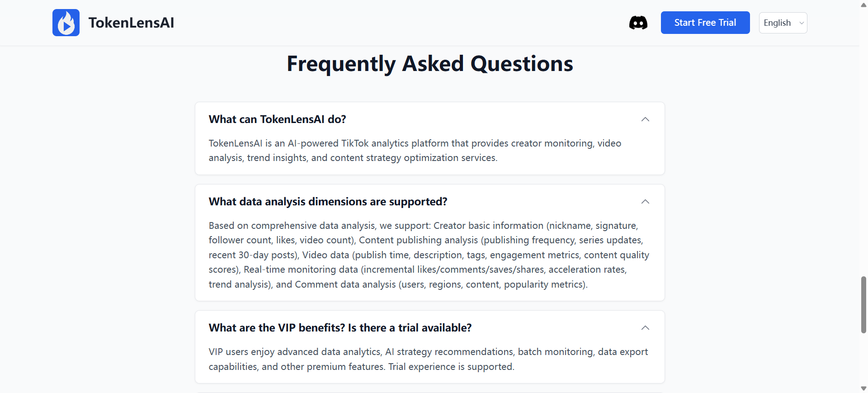The image size is (868, 393).
Task: Click the Start Free Trial button
Action: tap(705, 22)
